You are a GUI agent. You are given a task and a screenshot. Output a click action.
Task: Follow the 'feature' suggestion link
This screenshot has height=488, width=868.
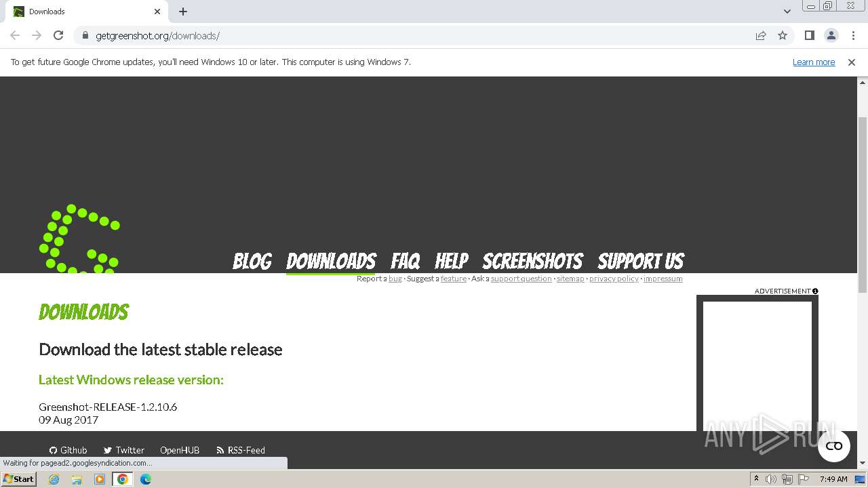click(454, 279)
